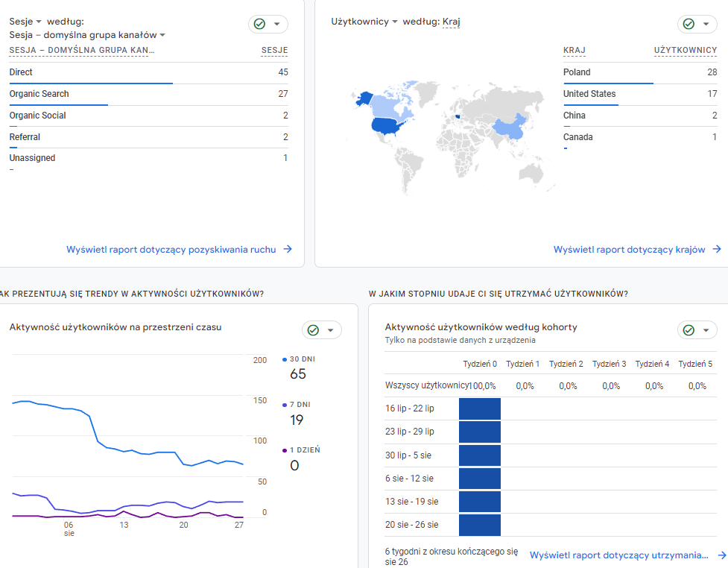Image resolution: width=728 pixels, height=568 pixels.
Task: Click arrow icon beside countries report link
Action: [717, 249]
